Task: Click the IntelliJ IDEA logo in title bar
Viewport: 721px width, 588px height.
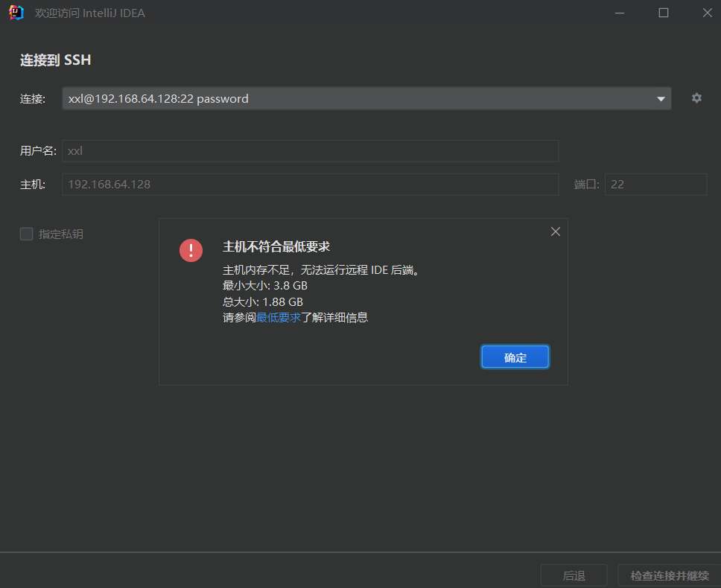Action: (16, 13)
